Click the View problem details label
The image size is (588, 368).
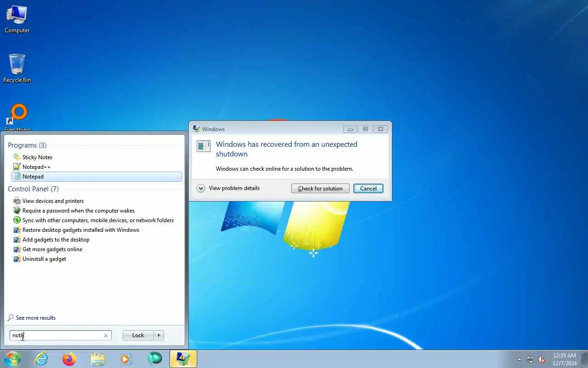234,188
